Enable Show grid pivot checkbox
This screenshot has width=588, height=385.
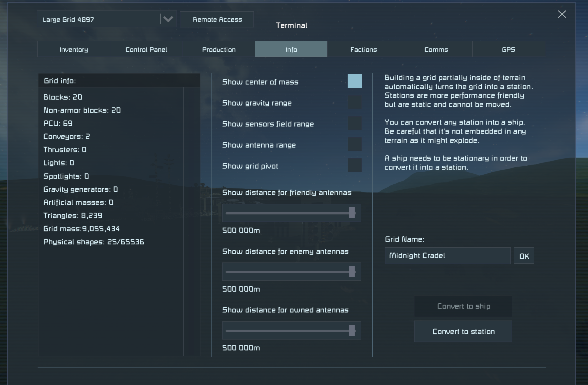click(355, 165)
